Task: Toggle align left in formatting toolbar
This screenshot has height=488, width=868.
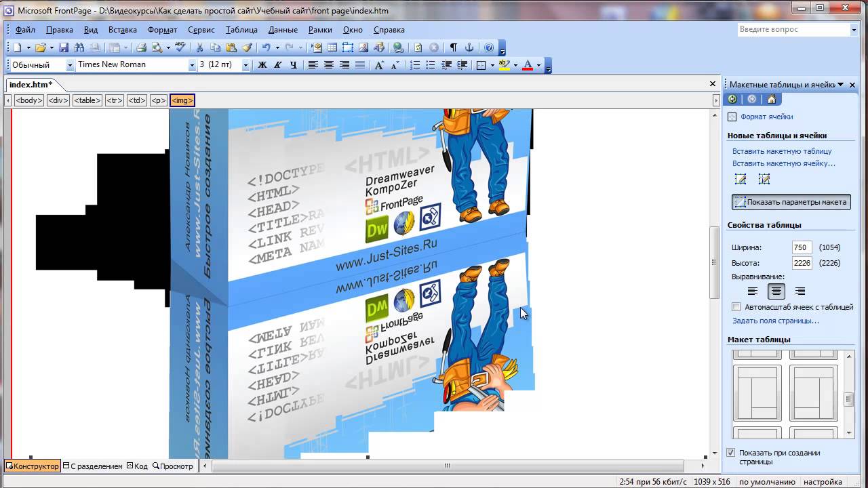Action: tap(313, 65)
